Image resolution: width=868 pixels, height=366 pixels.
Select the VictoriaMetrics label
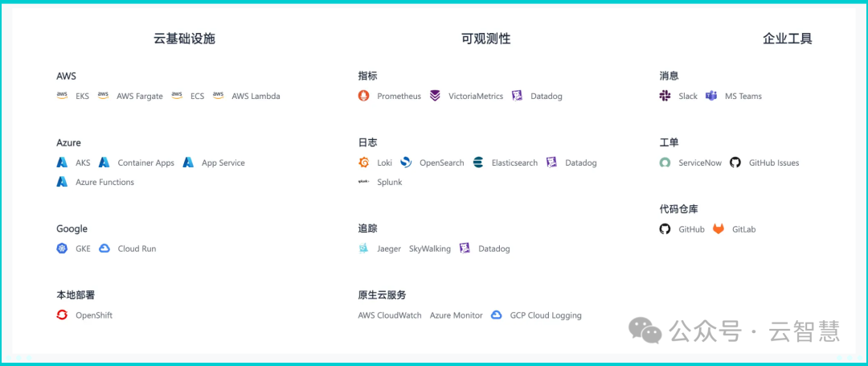point(476,97)
